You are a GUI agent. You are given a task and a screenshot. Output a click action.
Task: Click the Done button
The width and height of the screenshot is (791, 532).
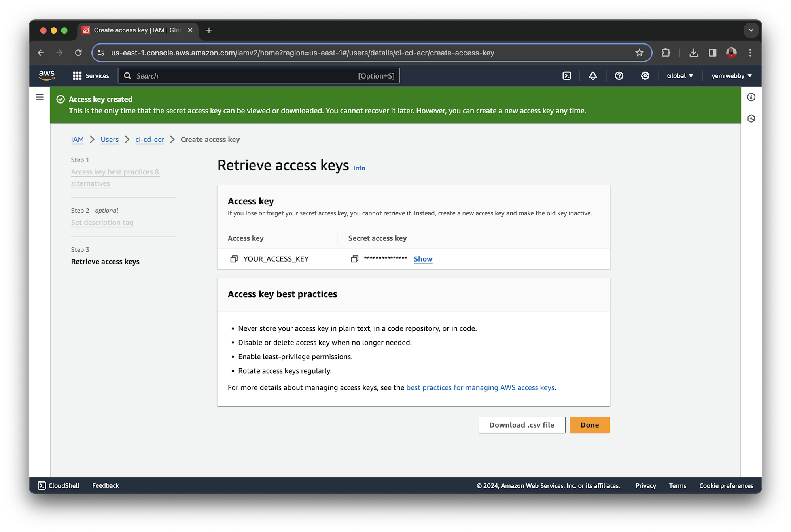pos(589,424)
